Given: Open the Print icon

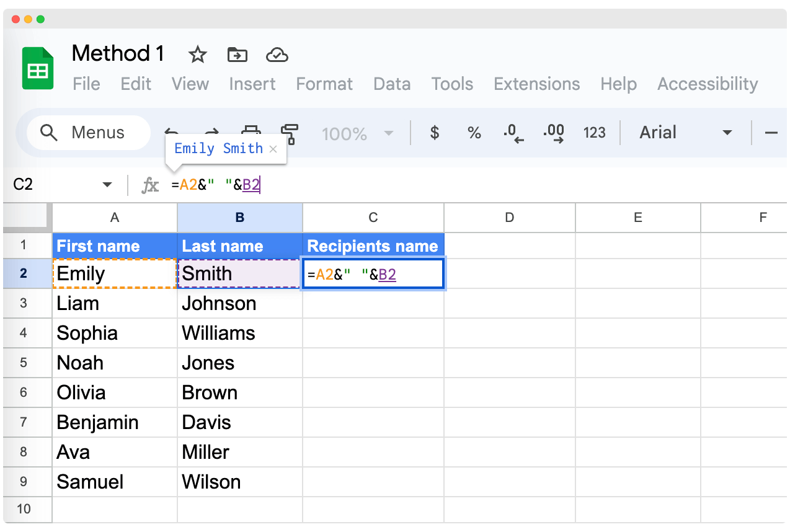Looking at the screenshot, I should click(x=251, y=132).
